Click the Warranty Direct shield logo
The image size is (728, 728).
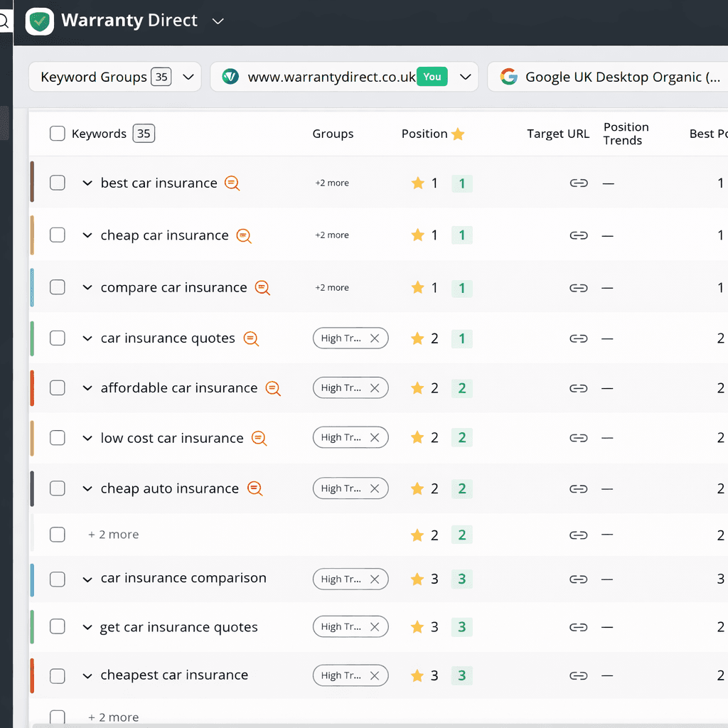(x=40, y=21)
